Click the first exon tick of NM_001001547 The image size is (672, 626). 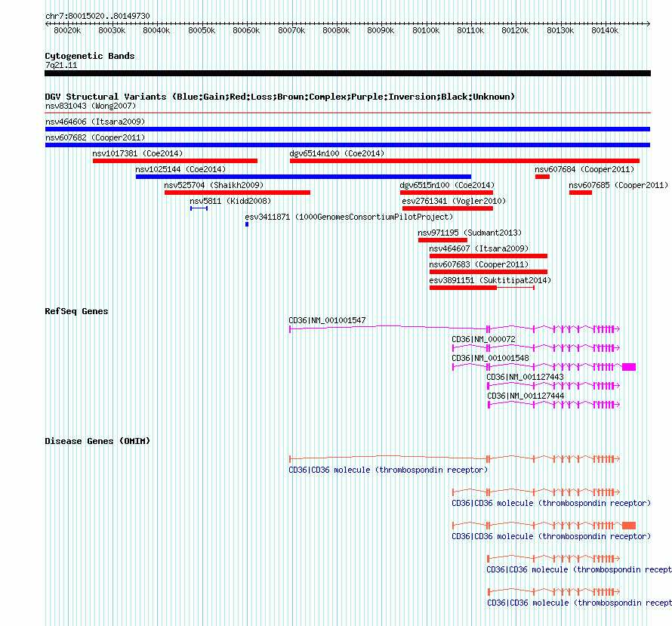click(290, 329)
